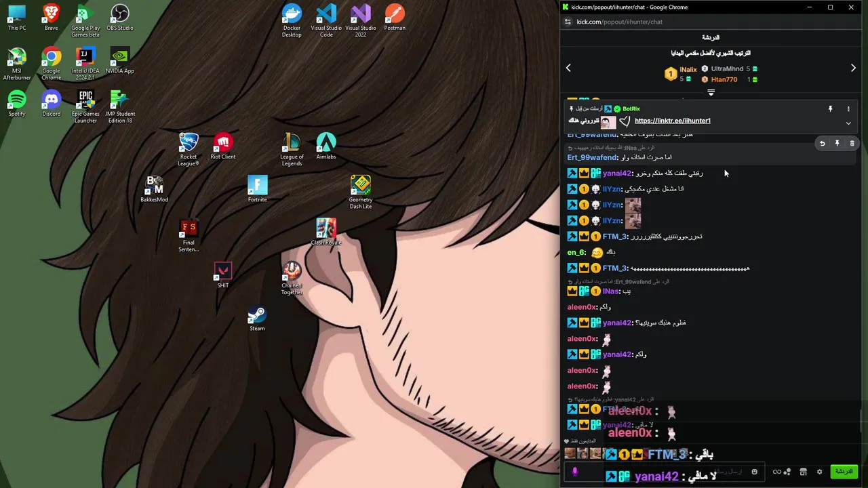The image size is (868, 488).
Task: Click UltraMhnd in the gifters leaderboard
Action: point(727,68)
